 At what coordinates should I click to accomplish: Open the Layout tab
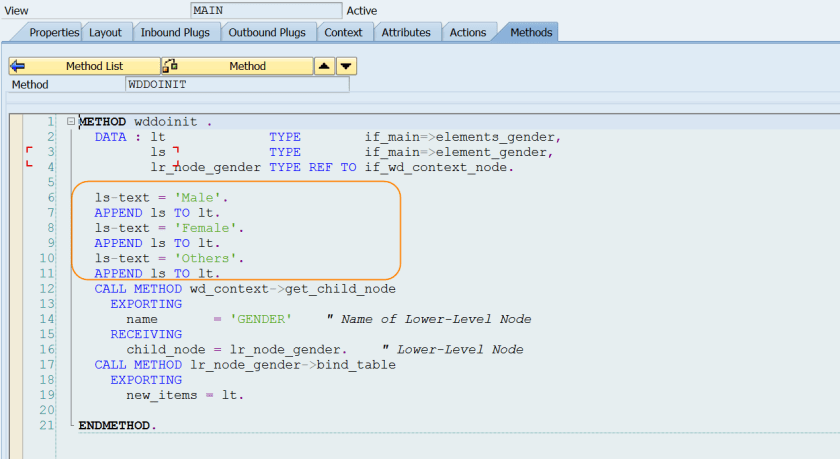coord(105,32)
